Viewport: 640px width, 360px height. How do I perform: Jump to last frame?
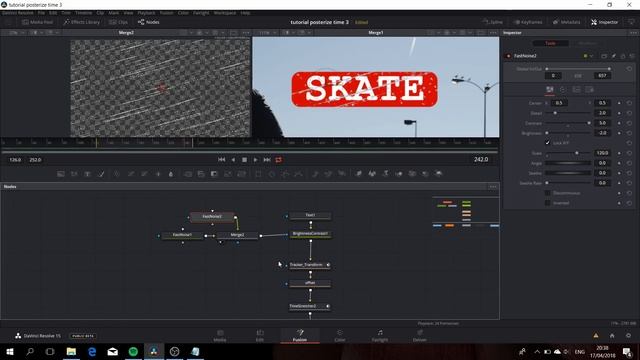(x=267, y=160)
